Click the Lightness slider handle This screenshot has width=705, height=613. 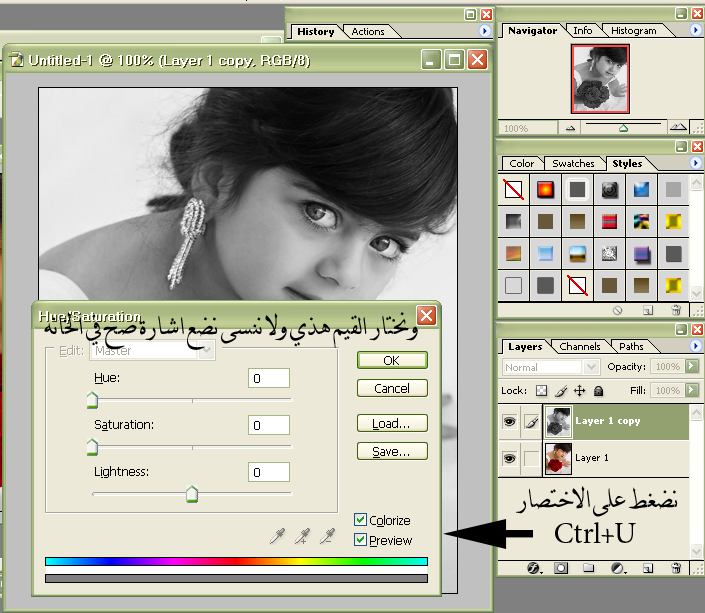point(192,494)
